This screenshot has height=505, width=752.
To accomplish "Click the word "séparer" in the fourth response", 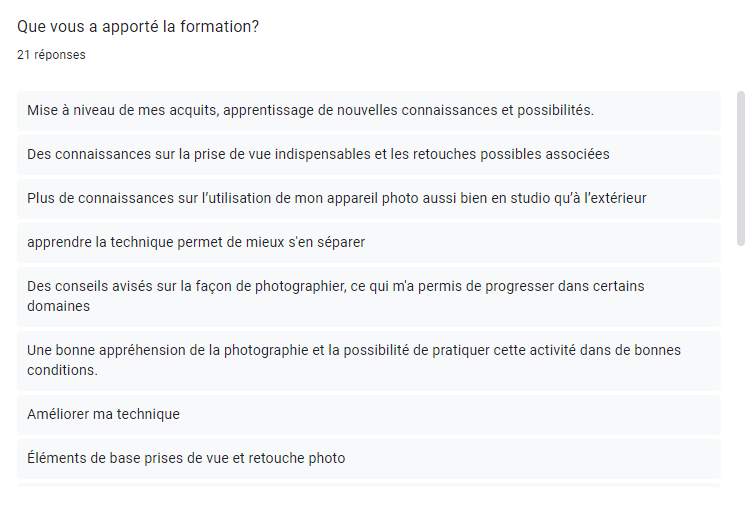I will tap(340, 242).
